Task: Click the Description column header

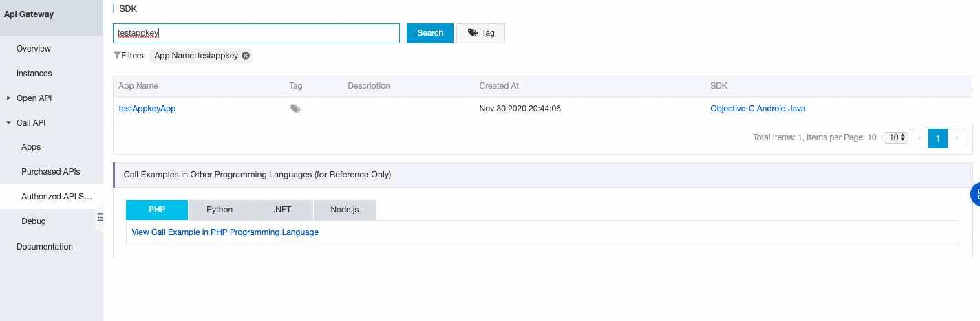Action: (x=369, y=86)
